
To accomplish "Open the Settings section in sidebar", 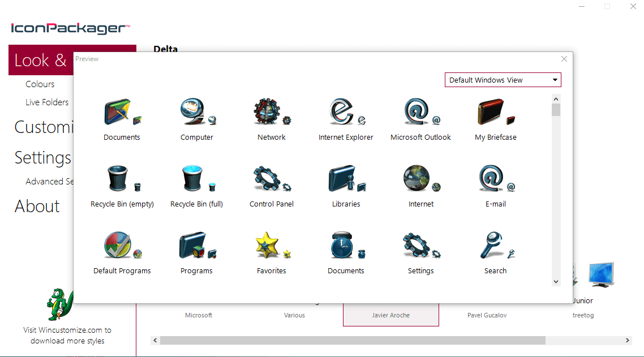I will 42,158.
